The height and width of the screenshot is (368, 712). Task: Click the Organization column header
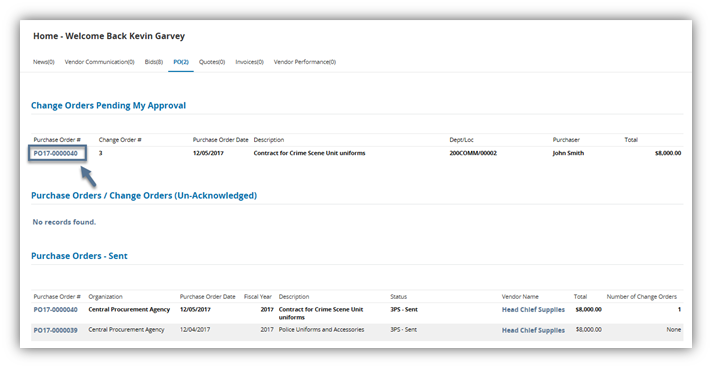pyautogui.click(x=105, y=297)
